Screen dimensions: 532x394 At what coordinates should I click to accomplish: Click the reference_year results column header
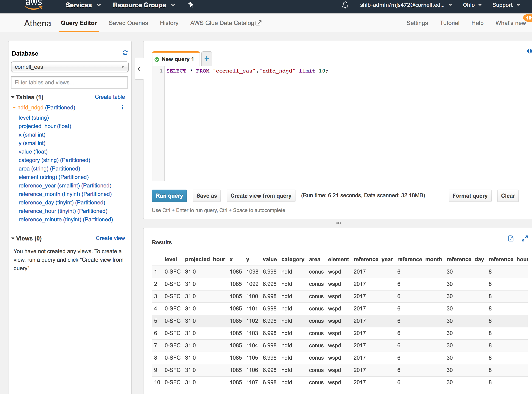(x=373, y=259)
